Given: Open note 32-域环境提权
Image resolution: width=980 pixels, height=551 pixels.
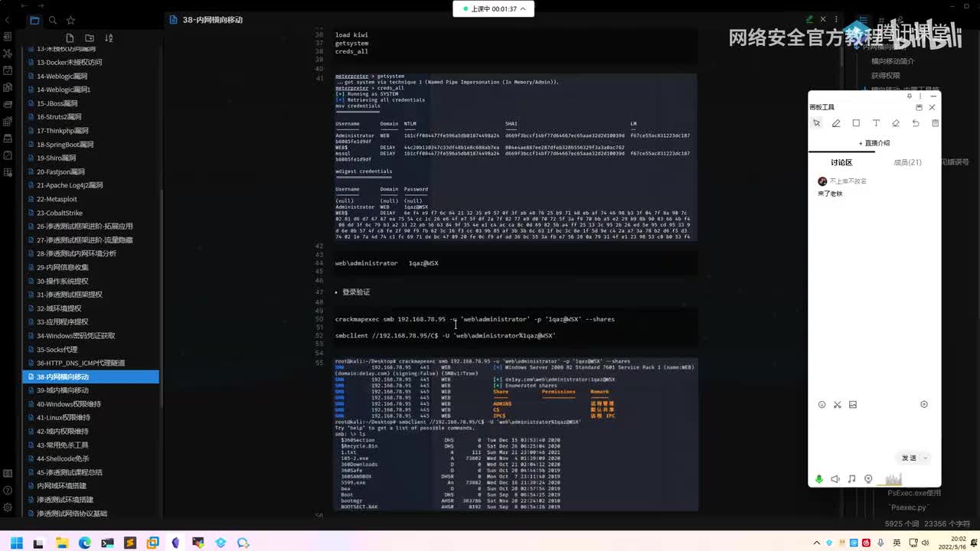Looking at the screenshot, I should tap(59, 308).
